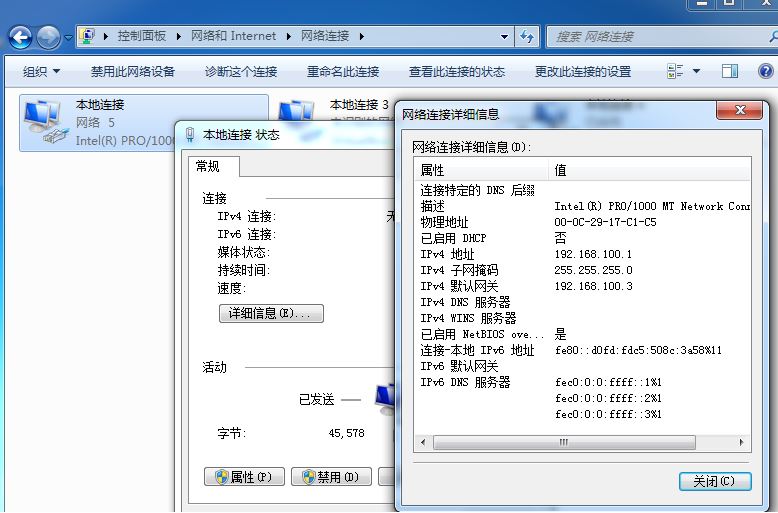This screenshot has height=513, width=778.
Task: Click 关闭(C) button in details dialog
Action: tap(714, 481)
